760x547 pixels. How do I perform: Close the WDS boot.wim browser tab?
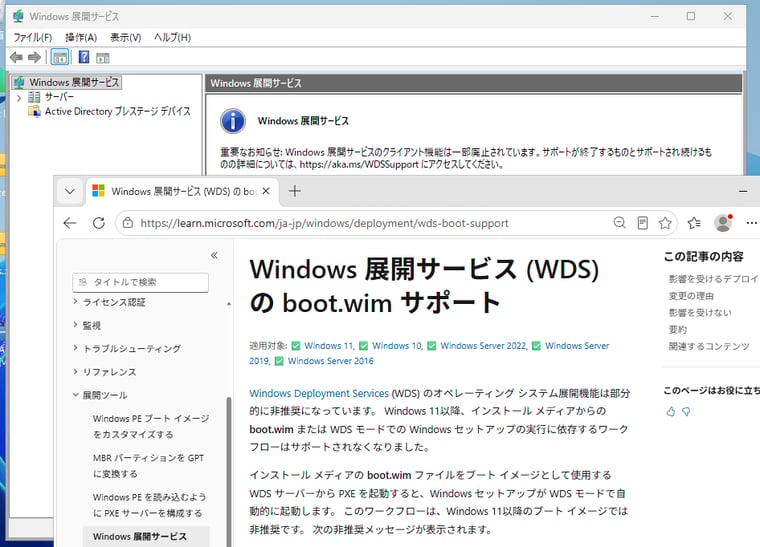click(x=266, y=191)
